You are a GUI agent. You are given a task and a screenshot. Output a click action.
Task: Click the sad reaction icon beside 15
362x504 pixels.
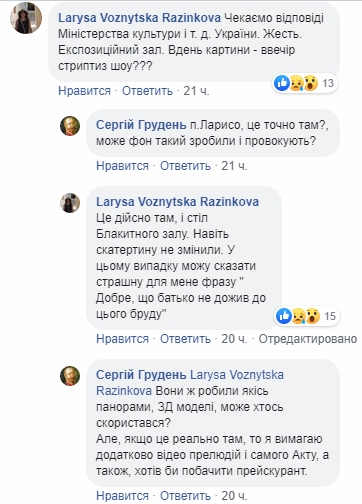coord(298,316)
